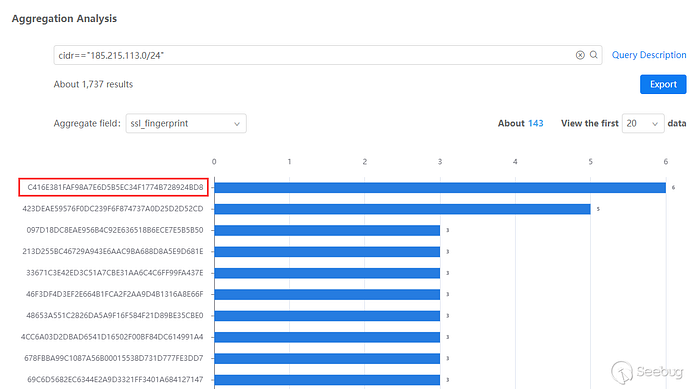Select fingerprint label starting 48653A551C28
The image size is (700, 389).
[115, 315]
